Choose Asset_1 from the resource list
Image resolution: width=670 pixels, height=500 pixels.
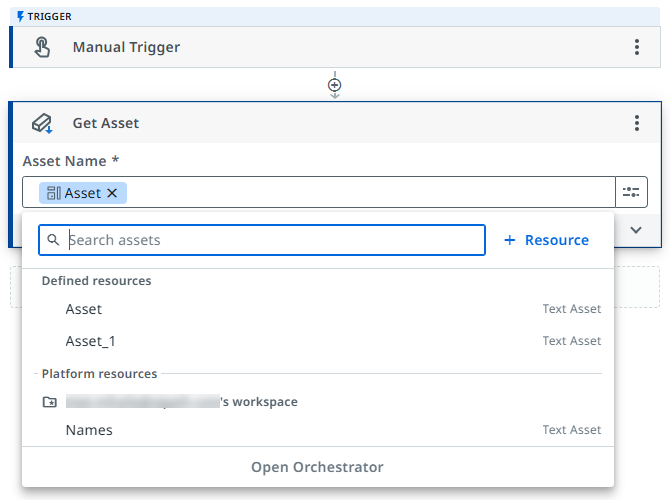coord(90,341)
